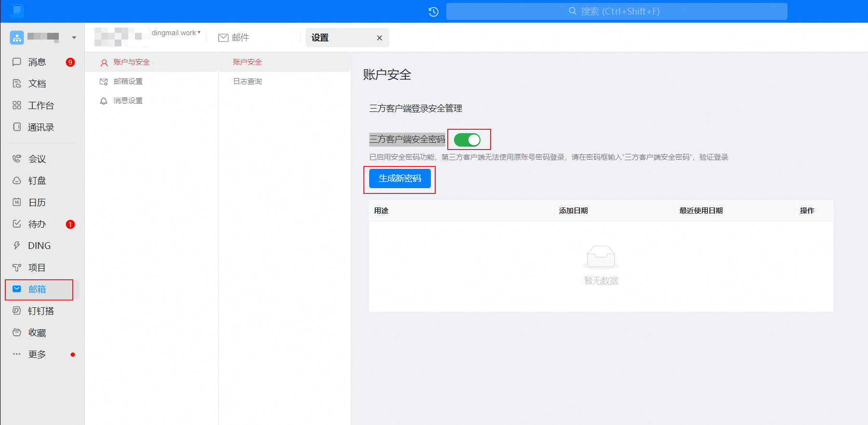Switch to the 邮件 tab

click(234, 38)
